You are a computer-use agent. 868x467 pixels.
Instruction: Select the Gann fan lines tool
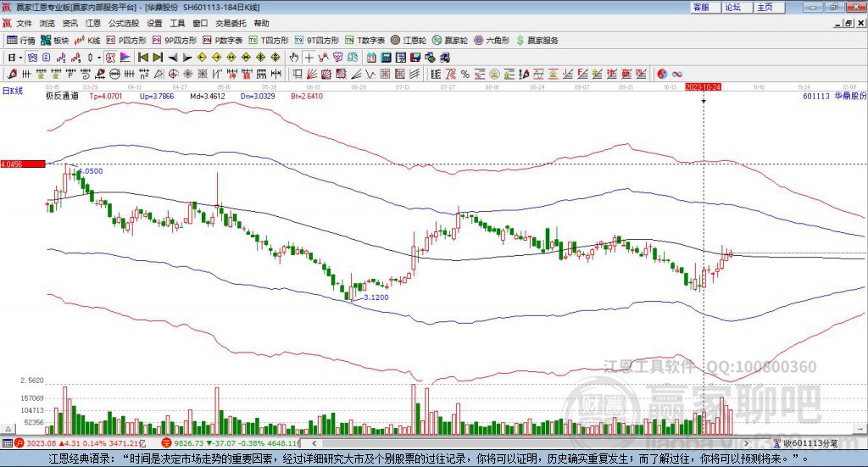tap(312, 74)
